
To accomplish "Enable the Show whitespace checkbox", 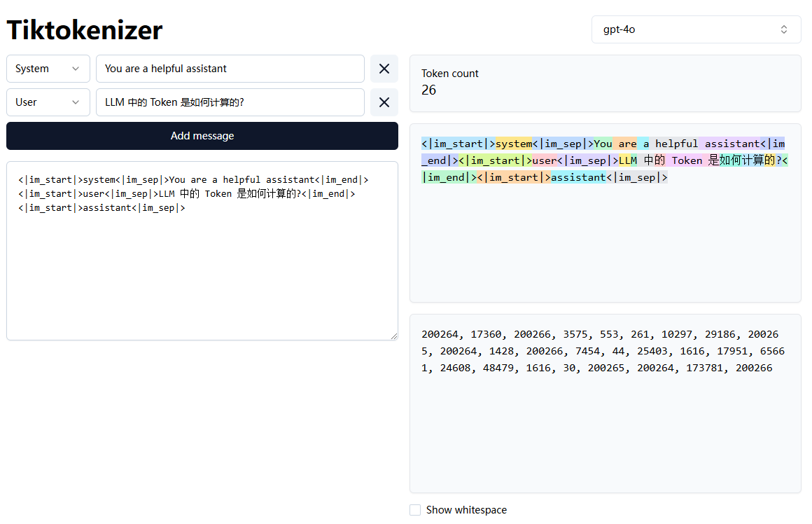I will (x=415, y=510).
